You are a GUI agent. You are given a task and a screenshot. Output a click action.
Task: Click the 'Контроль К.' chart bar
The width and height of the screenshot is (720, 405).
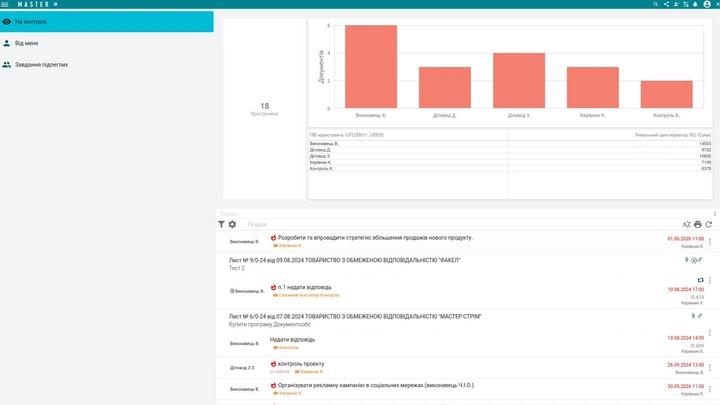[x=667, y=95]
